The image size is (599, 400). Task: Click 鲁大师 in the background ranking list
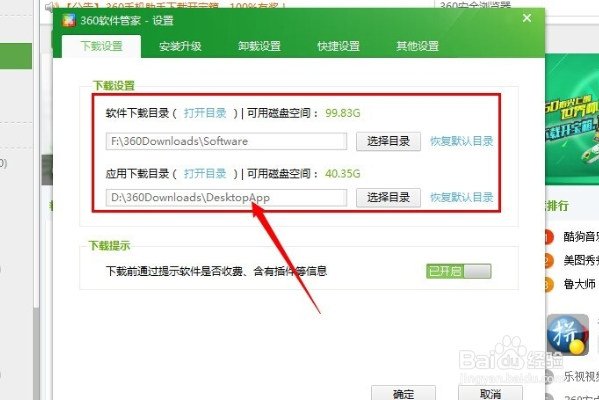pos(580,284)
